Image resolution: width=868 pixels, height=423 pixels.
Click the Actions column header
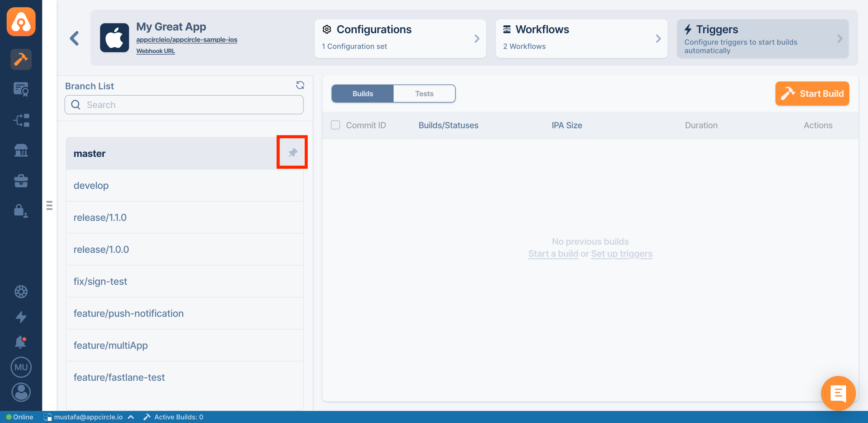818,125
